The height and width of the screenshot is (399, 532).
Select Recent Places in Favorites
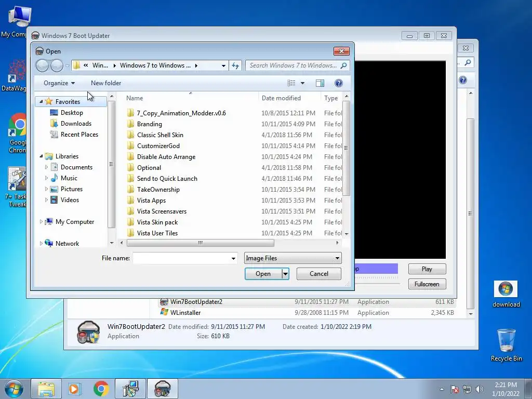click(x=79, y=135)
